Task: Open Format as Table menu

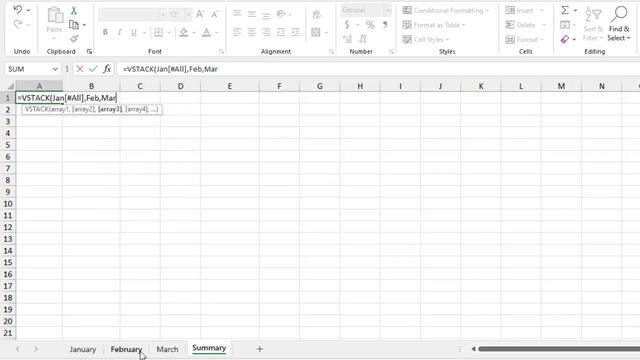Action: point(433,25)
